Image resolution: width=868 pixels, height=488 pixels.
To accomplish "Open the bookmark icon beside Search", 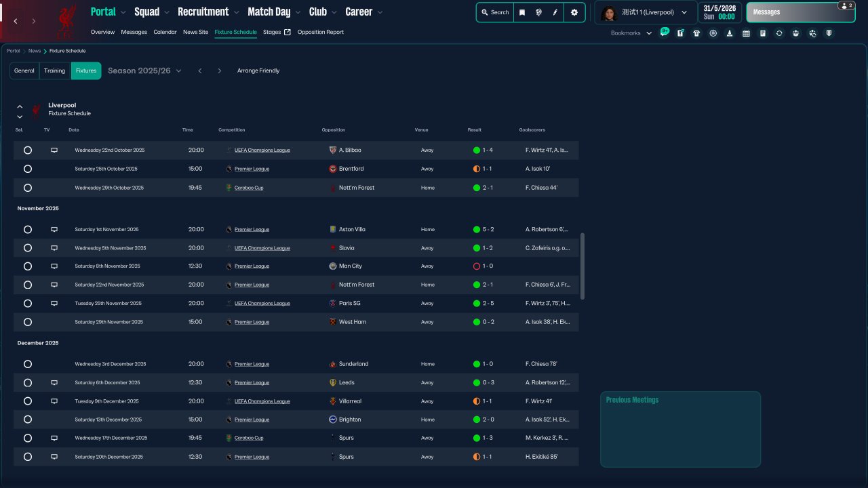I will (x=522, y=12).
